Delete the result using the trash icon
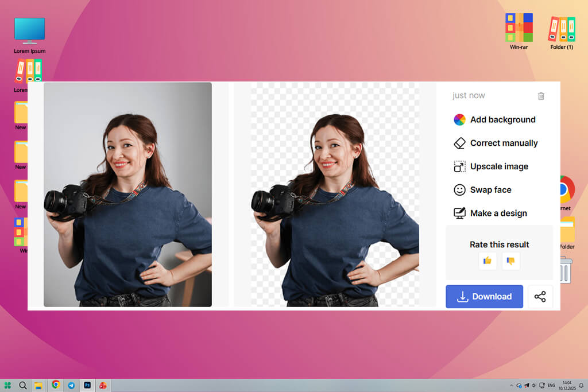The width and height of the screenshot is (588, 392). coord(541,96)
